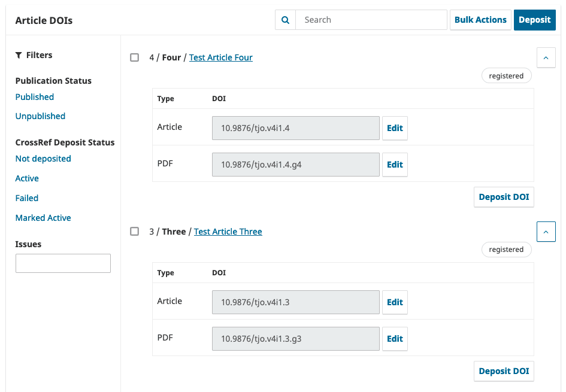The width and height of the screenshot is (566, 392).
Task: Open the Bulk Actions dropdown
Action: pos(480,20)
